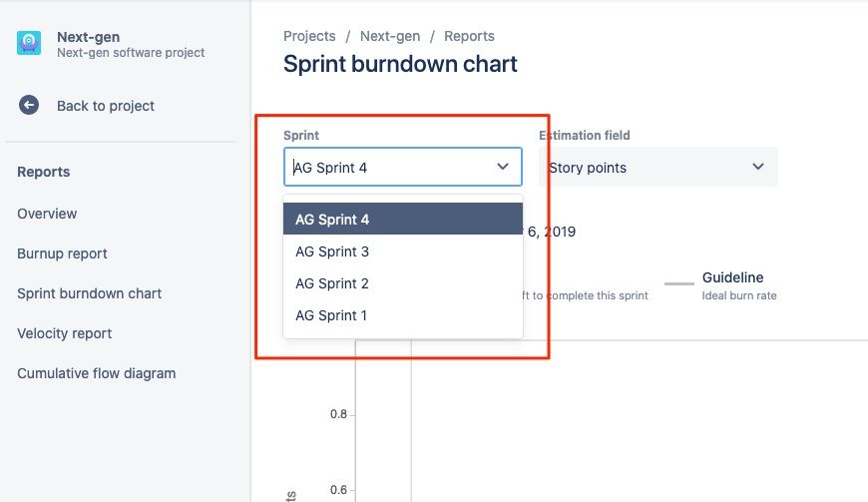Click the Next-gen project avatar icon
868x502 pixels.
[x=29, y=43]
